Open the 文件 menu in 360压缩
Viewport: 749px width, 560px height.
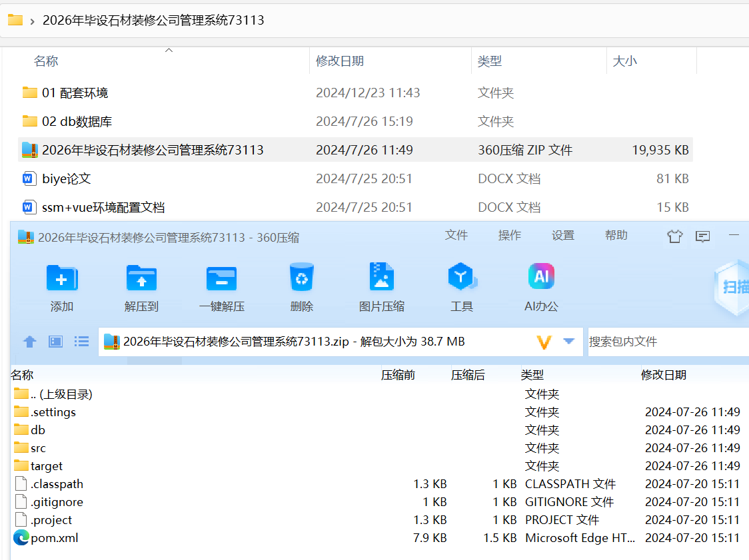456,235
